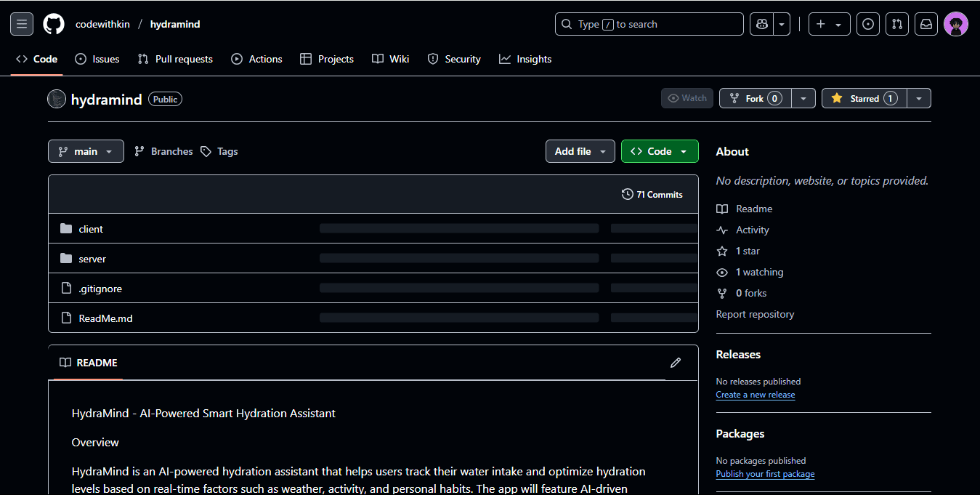View 0 forks link
980x495 pixels.
point(742,293)
